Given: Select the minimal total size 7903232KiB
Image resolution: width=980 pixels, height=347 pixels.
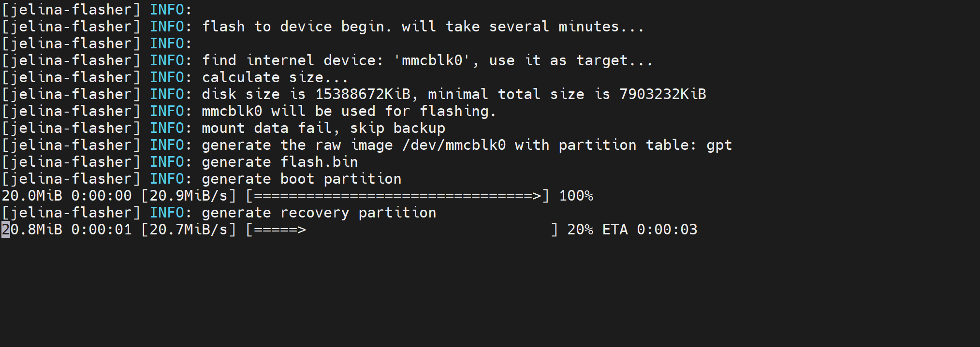Looking at the screenshot, I should [x=662, y=94].
